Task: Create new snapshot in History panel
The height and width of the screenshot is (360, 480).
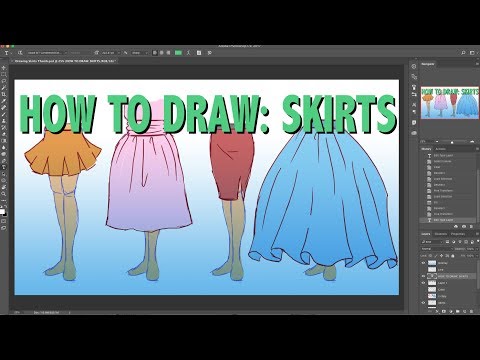Action: (x=464, y=226)
